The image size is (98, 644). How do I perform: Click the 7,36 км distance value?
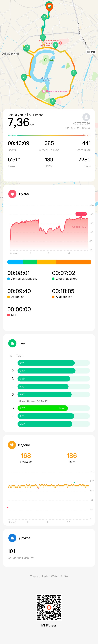coord(21,123)
